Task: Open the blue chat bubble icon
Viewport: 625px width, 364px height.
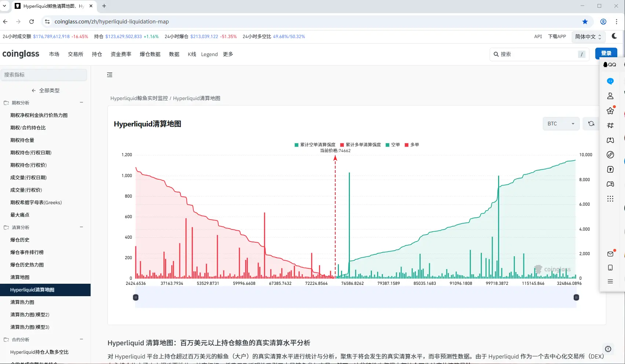Action: (610, 81)
